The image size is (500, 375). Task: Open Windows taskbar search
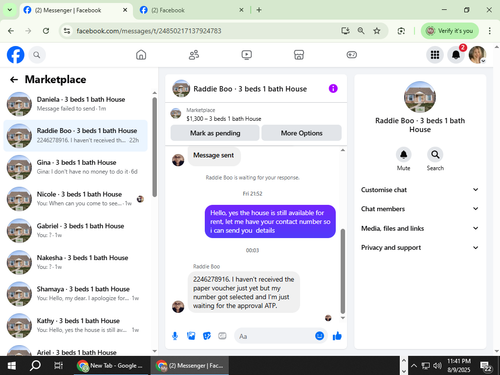click(x=35, y=366)
